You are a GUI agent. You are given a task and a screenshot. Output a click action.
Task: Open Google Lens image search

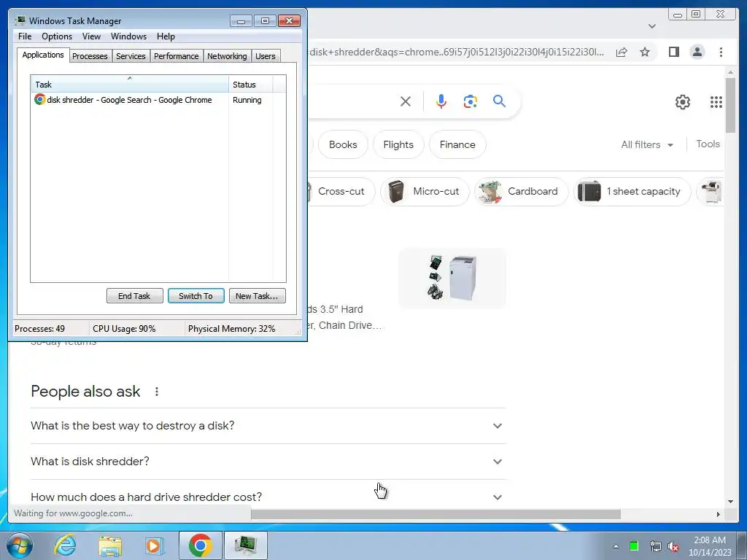tap(471, 101)
